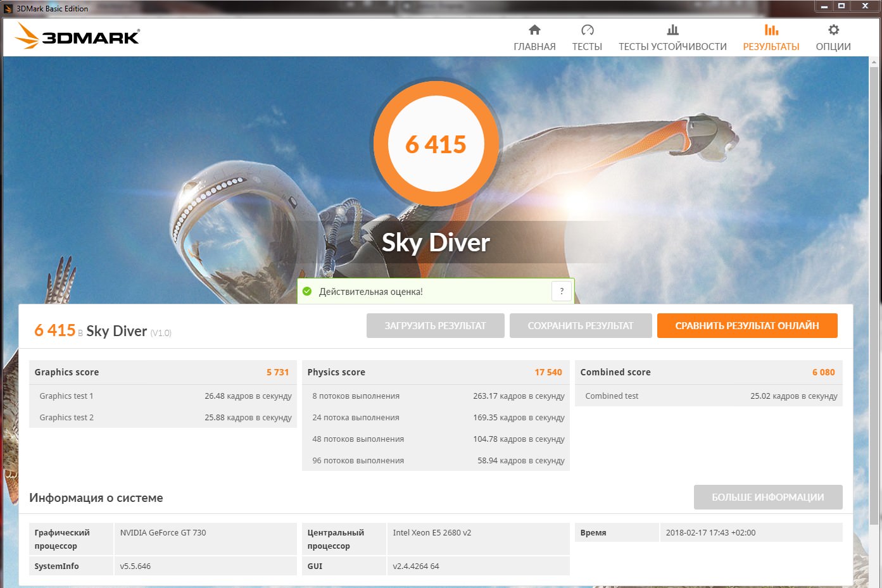Viewport: 882px width, 588px height.
Task: Click the Combined score value 6 080
Action: [x=824, y=372]
